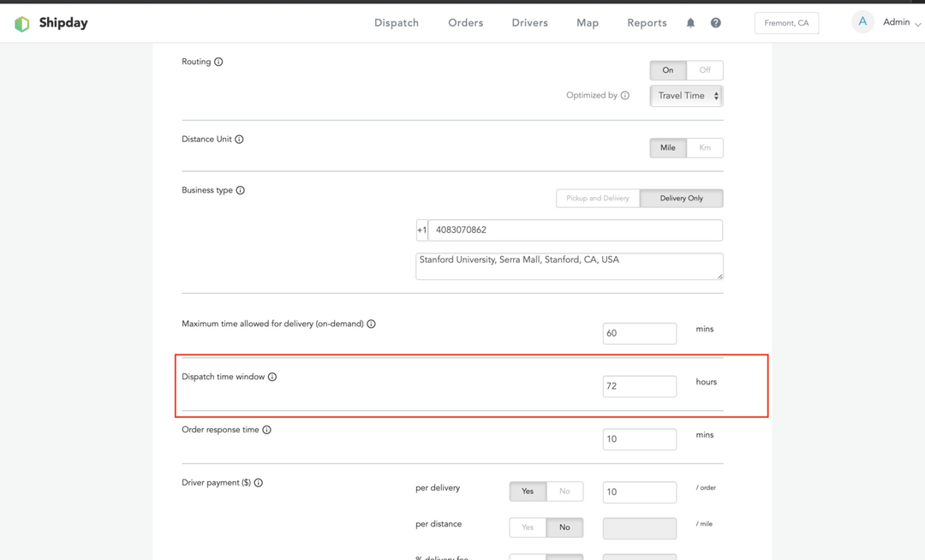
Task: Switch distance unit to Km
Action: point(705,148)
